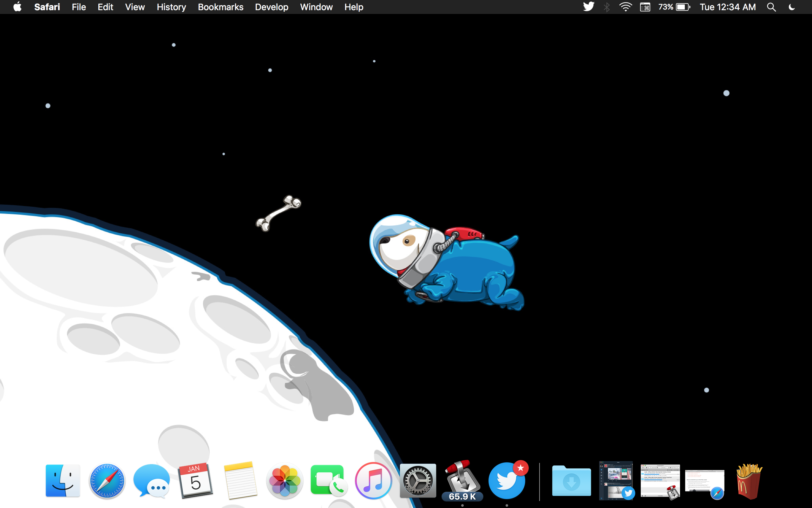812x508 pixels.
Task: Open the Apple menu
Action: click(17, 7)
